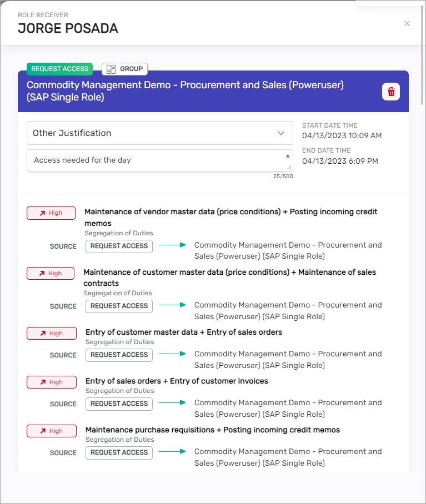
Task: Click High risk badge for customer invoices
Action: tap(51, 382)
